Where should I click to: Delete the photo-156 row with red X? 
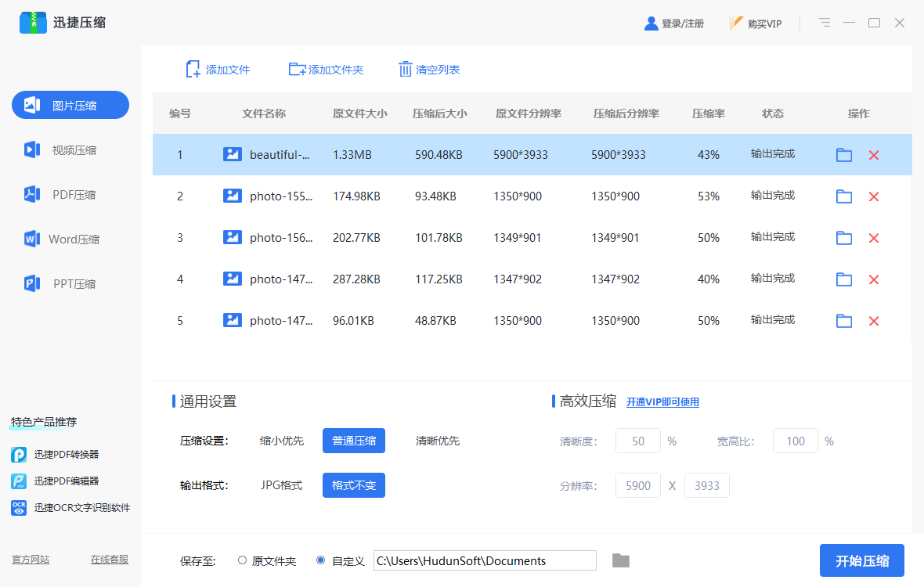pos(874,238)
